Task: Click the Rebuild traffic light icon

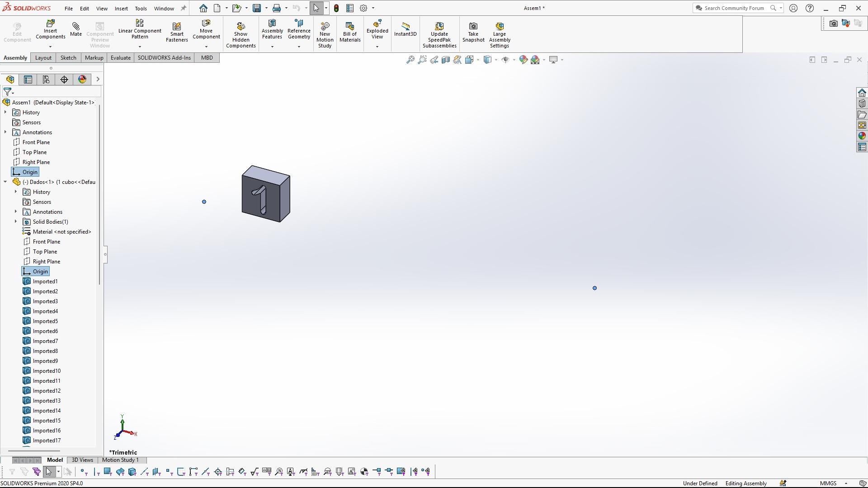Action: tap(336, 8)
